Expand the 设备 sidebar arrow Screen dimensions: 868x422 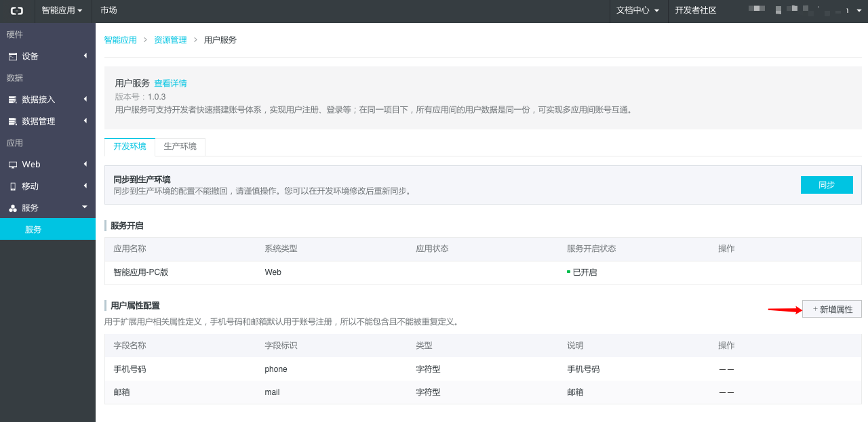tap(85, 56)
